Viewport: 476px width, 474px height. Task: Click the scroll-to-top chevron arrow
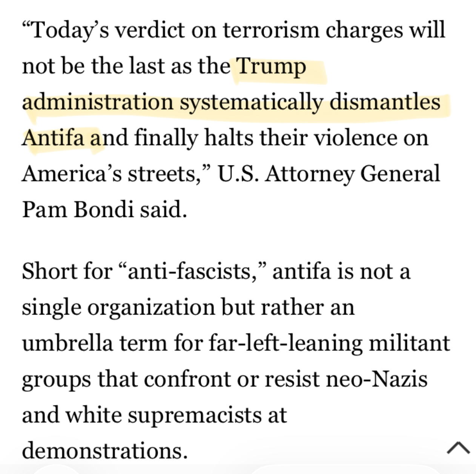point(458,448)
